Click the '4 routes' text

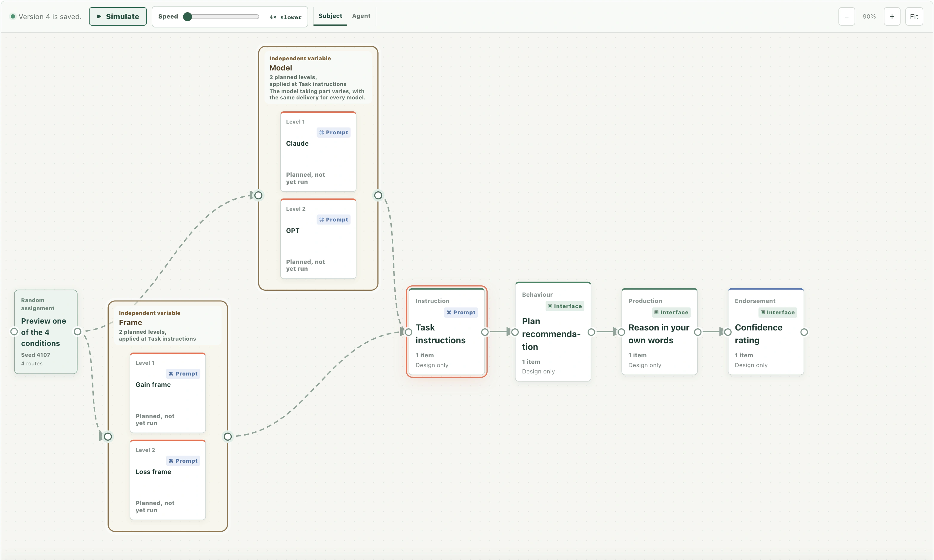(x=32, y=363)
